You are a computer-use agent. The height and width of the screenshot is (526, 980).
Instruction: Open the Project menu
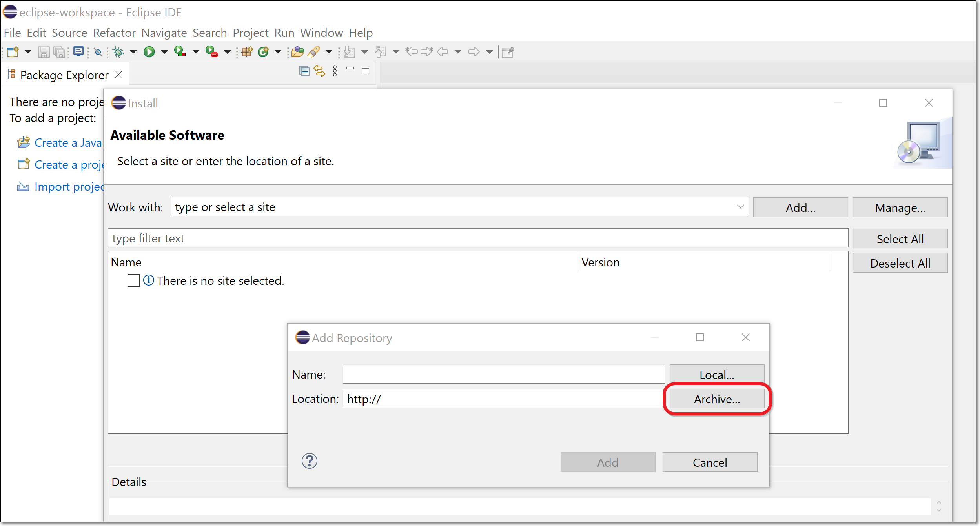[x=250, y=33]
